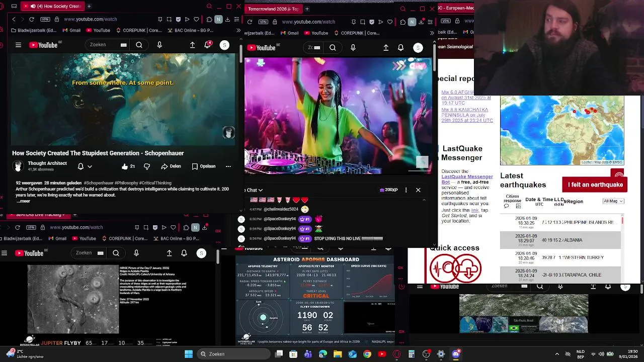The height and width of the screenshot is (362, 644).
Task: Open notifications bell in Tomorrowland YouTube header
Action: [x=400, y=47]
